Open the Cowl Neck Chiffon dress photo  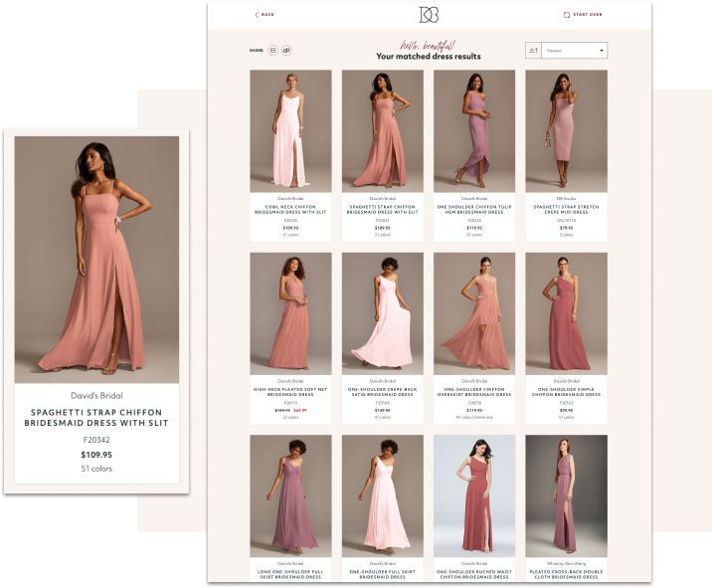[290, 131]
